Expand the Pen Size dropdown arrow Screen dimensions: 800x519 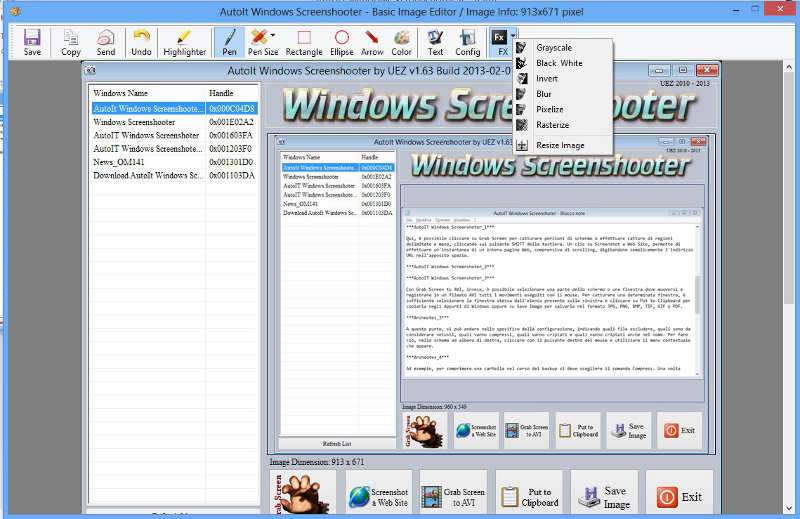tap(273, 35)
